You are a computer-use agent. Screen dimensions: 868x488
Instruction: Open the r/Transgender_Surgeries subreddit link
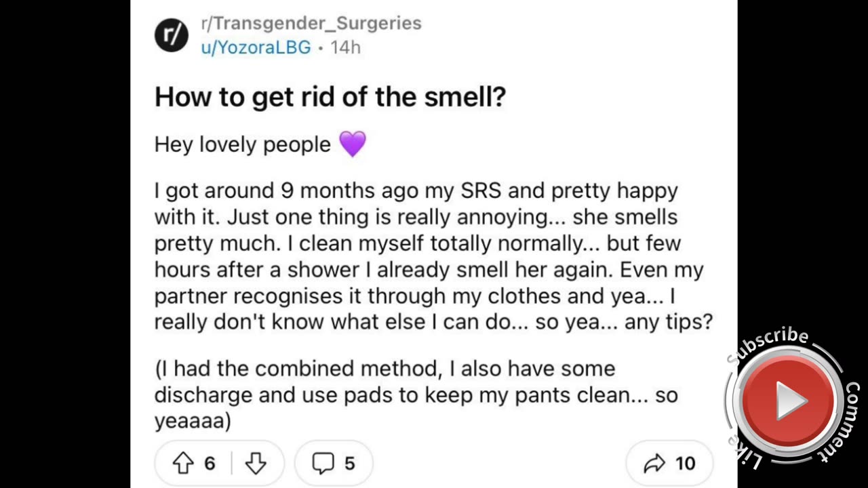coord(311,23)
